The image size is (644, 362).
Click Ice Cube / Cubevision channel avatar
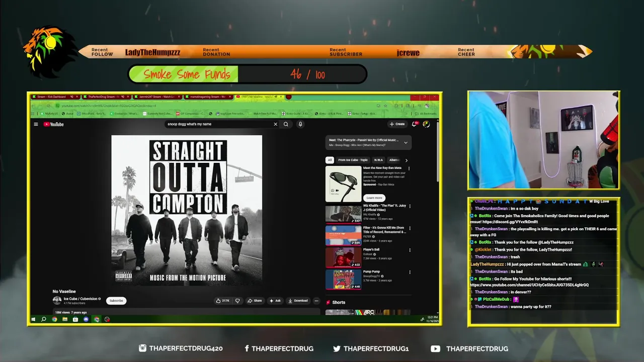[x=57, y=301]
